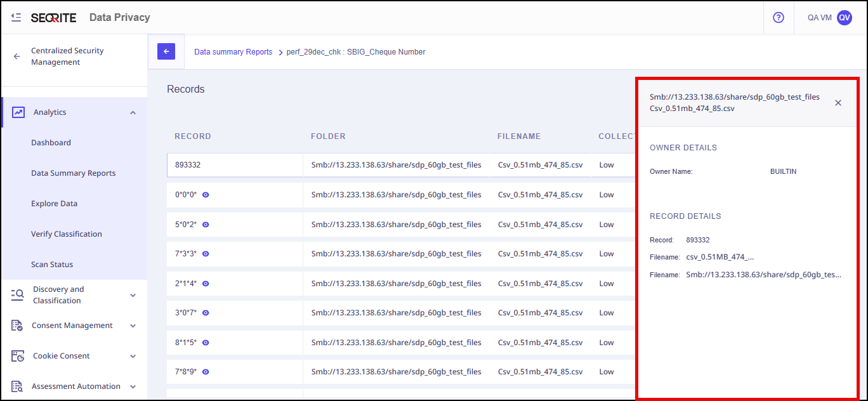Go to Verify Classification page

[x=66, y=234]
